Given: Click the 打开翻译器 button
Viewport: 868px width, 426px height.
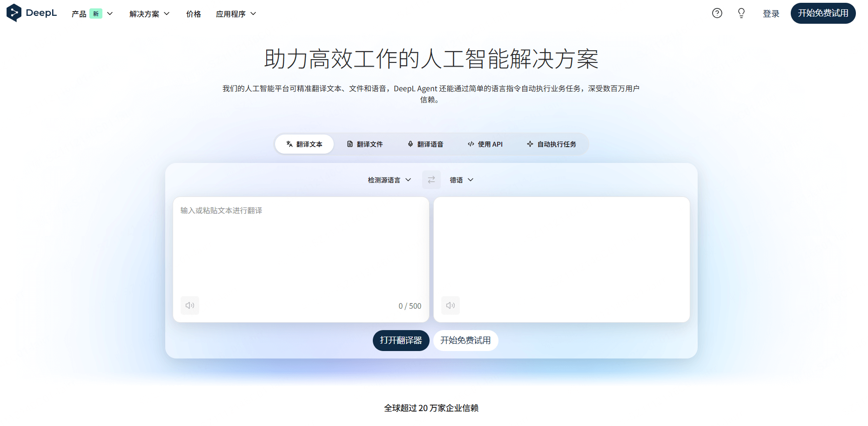Looking at the screenshot, I should (x=401, y=340).
